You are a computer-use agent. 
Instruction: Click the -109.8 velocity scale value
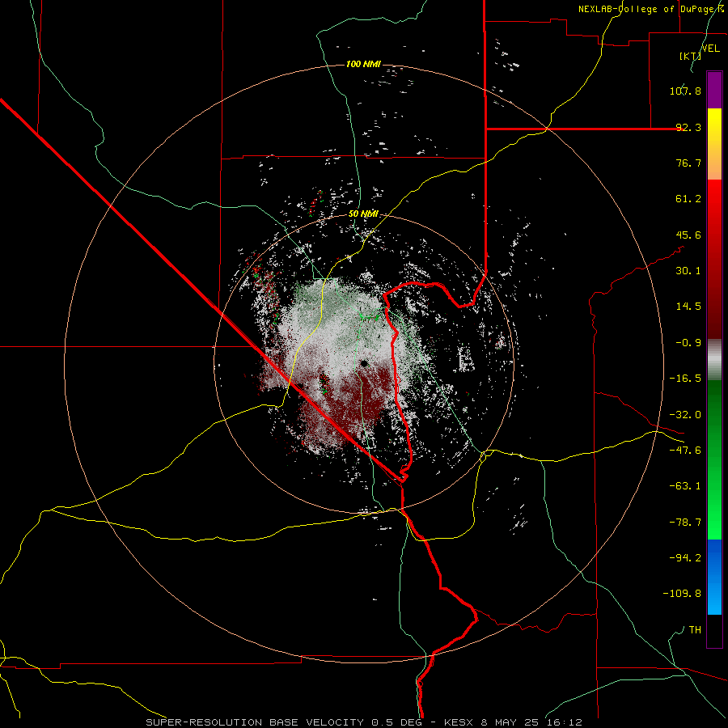click(x=682, y=594)
